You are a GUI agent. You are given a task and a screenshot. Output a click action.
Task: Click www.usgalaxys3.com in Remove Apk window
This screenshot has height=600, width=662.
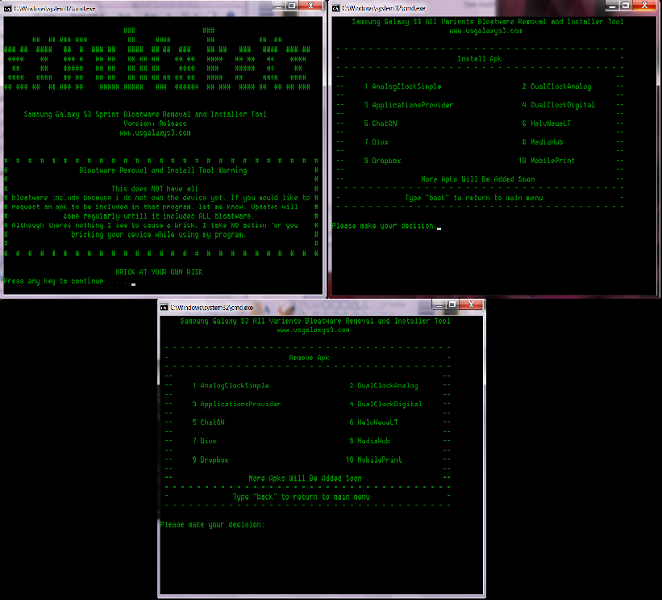pos(313,330)
